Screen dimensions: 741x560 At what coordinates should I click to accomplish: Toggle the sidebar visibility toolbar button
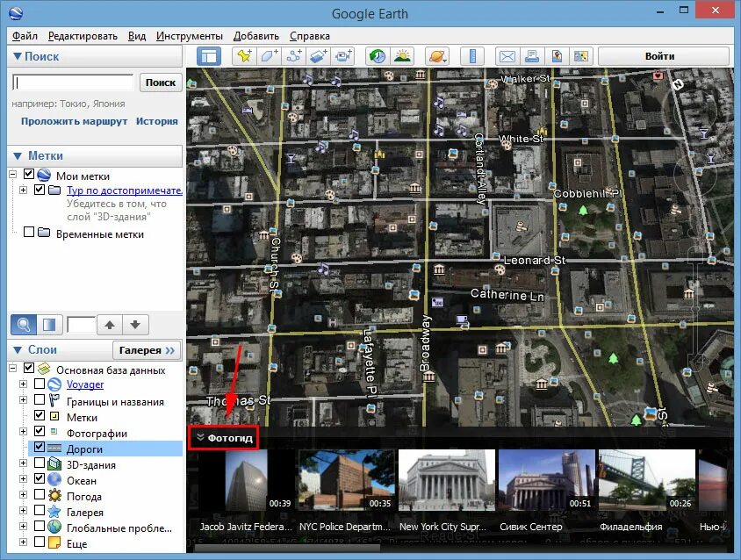coord(208,56)
